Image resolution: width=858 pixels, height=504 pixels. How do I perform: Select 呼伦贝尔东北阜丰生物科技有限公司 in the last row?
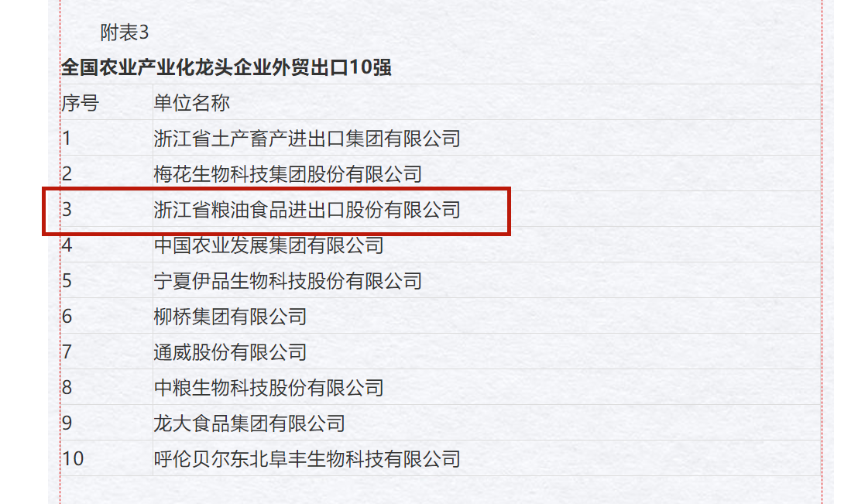[x=307, y=459]
